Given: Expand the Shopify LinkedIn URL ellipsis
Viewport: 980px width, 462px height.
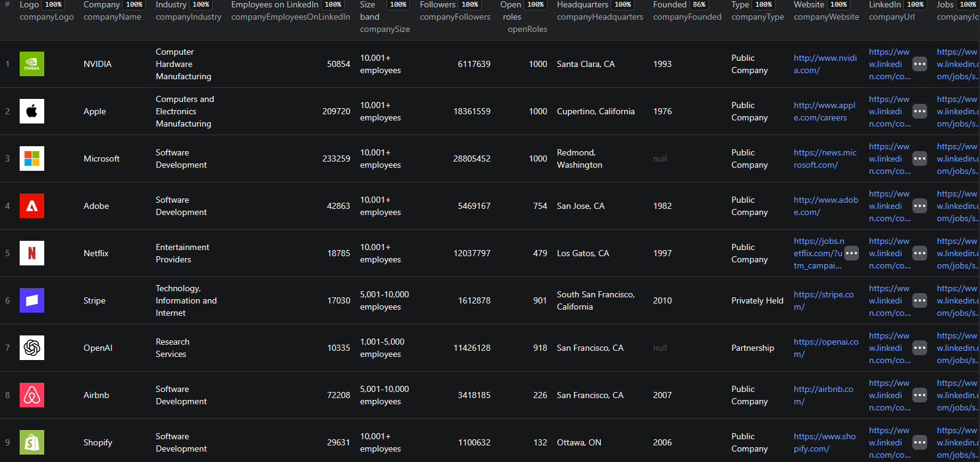Looking at the screenshot, I should [x=920, y=442].
